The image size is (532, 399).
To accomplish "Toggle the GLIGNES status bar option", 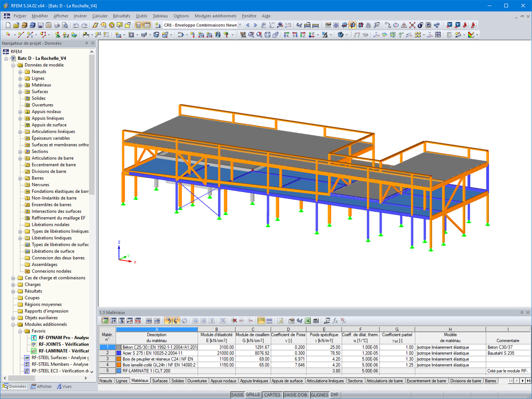I will point(320,395).
